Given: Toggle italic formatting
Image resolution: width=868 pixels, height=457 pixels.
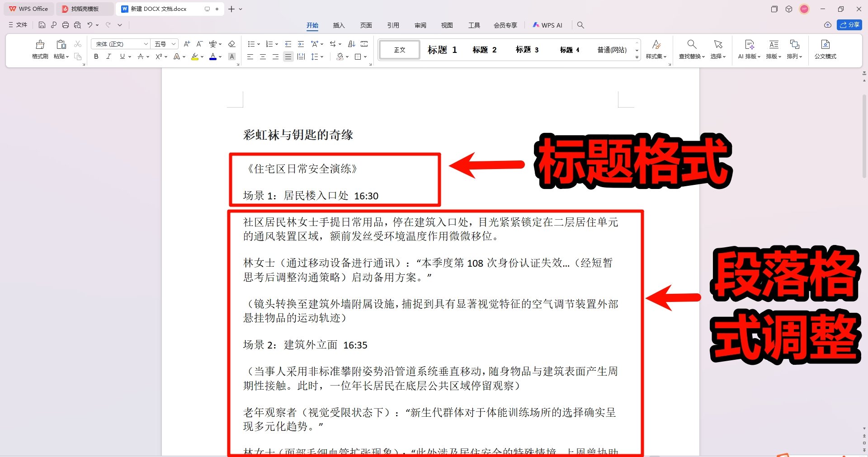Looking at the screenshot, I should click(x=108, y=57).
